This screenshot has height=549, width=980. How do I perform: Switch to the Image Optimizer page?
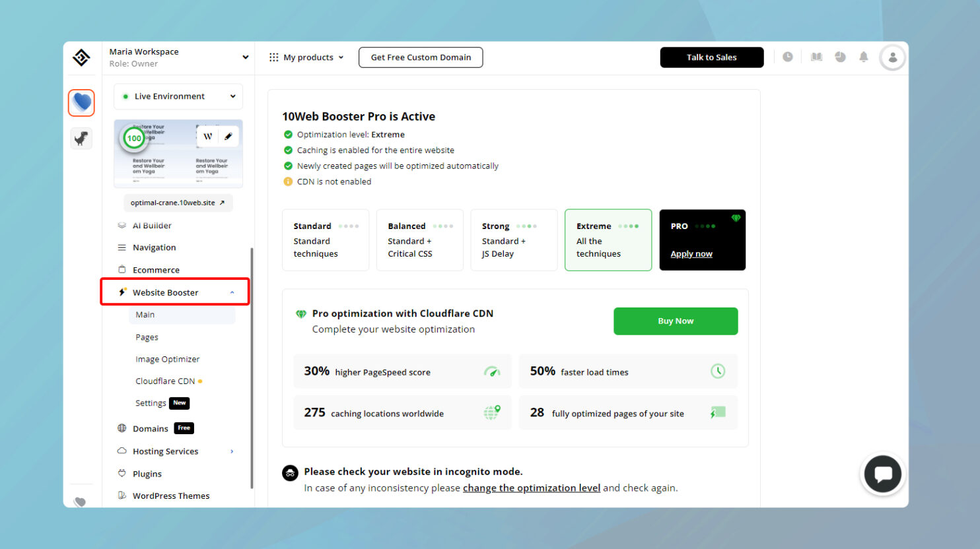pyautogui.click(x=166, y=358)
